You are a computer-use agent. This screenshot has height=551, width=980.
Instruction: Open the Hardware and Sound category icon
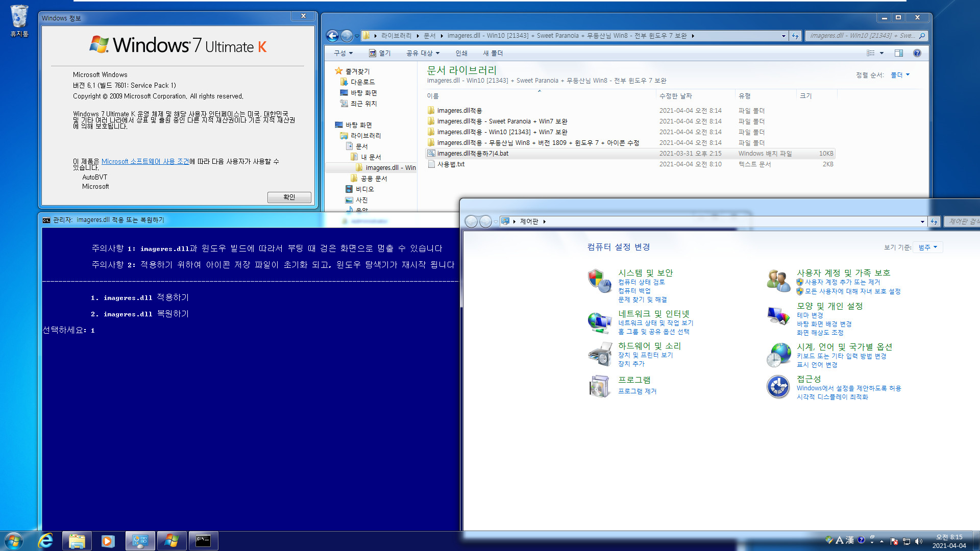599,354
